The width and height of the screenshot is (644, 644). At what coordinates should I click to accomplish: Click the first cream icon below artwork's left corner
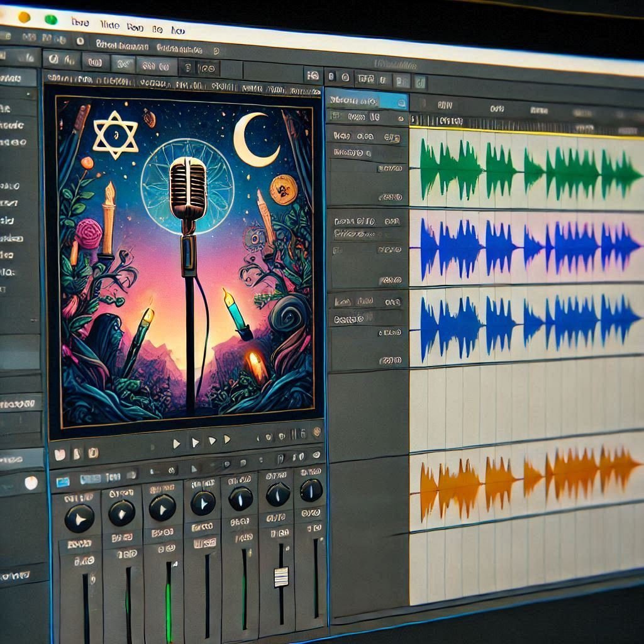[60, 455]
